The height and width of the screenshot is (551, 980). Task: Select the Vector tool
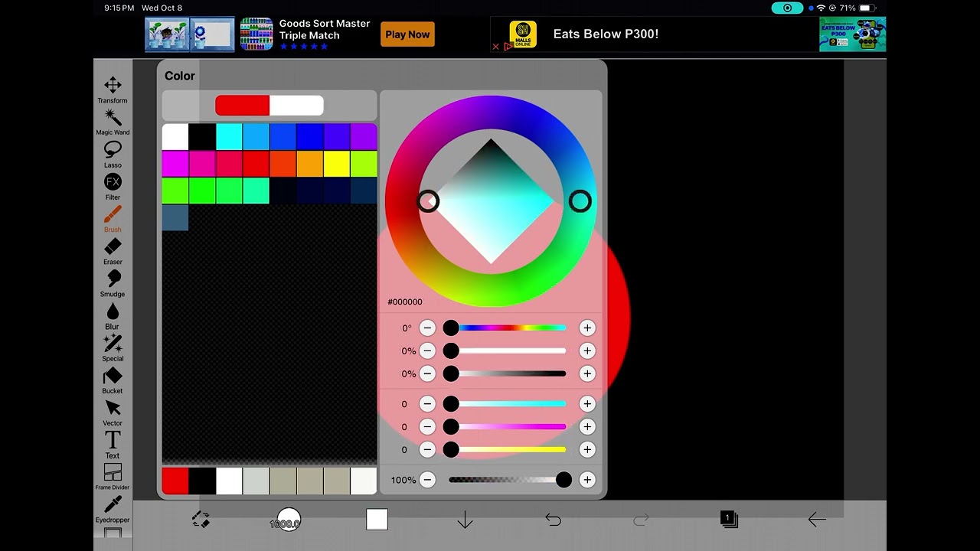tap(113, 412)
